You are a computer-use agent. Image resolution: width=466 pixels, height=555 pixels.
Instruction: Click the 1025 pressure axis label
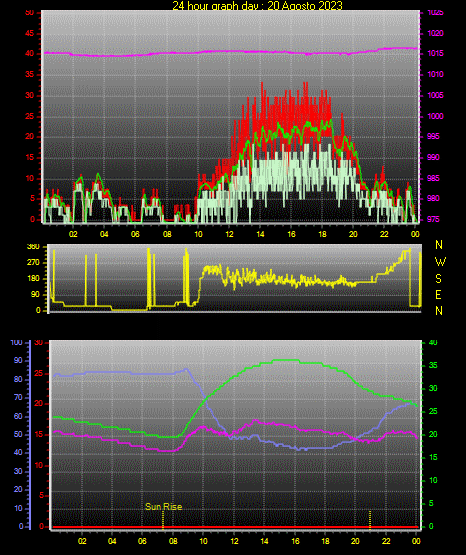[x=435, y=13]
